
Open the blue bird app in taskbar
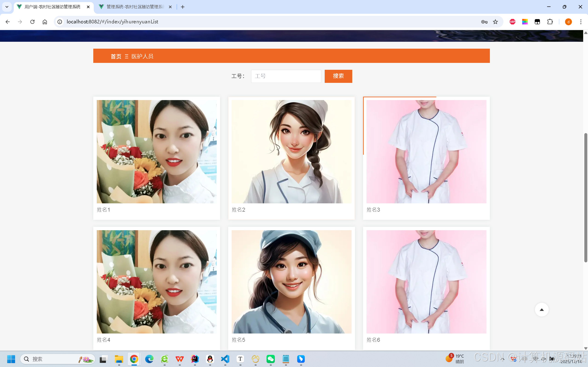click(301, 359)
